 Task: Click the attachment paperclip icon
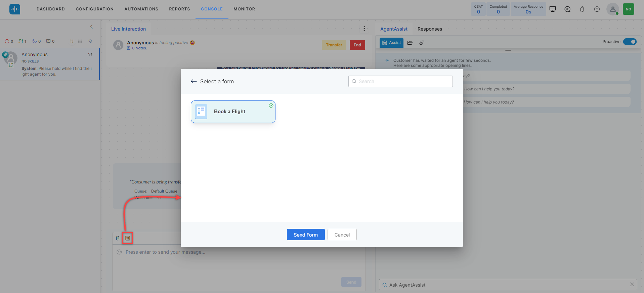click(x=118, y=238)
